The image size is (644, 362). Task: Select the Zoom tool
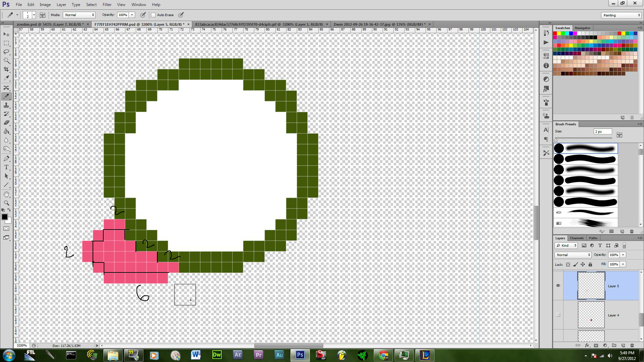coord(6,203)
